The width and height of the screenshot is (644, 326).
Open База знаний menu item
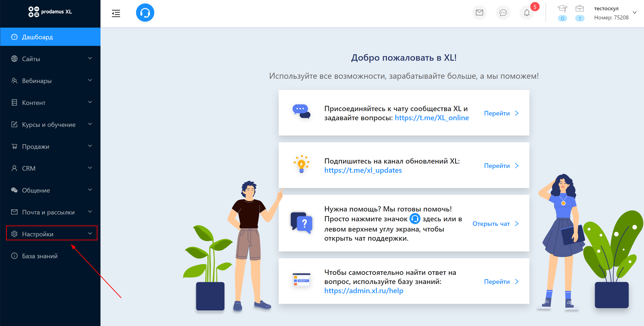(x=39, y=256)
